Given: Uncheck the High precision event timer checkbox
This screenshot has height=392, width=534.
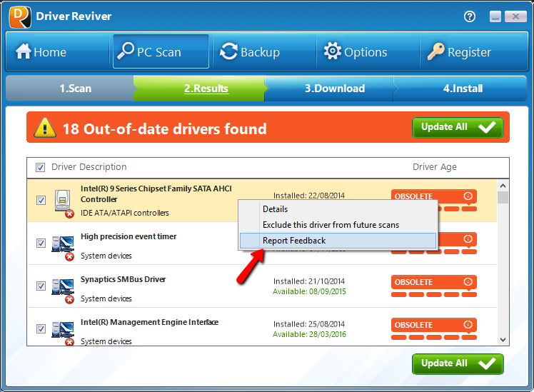Looking at the screenshot, I should coord(41,243).
